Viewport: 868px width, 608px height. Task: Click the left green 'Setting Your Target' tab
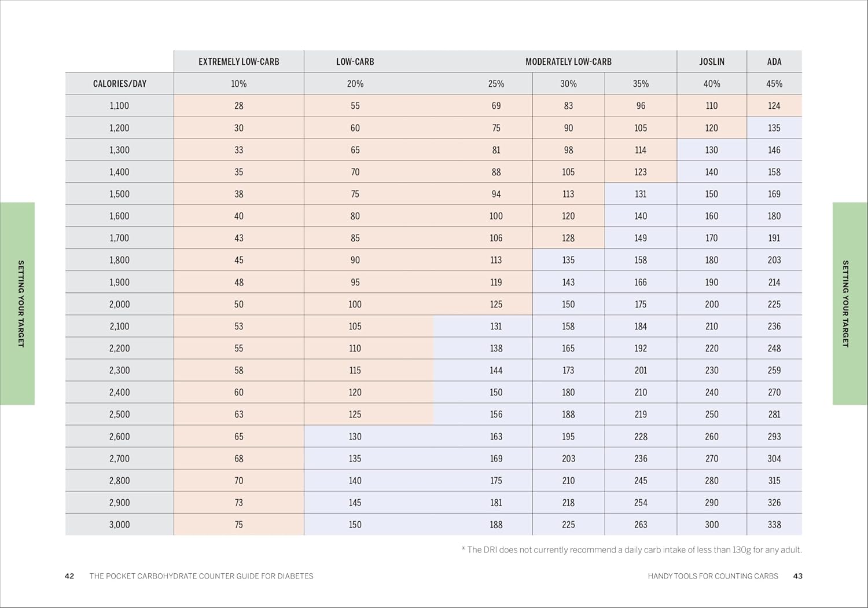coord(17,303)
